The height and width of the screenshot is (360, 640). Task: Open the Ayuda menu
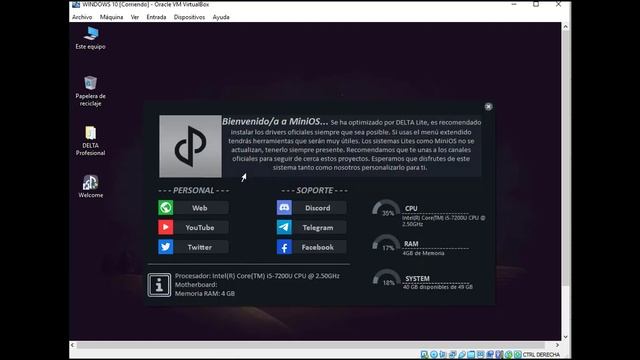pyautogui.click(x=221, y=17)
